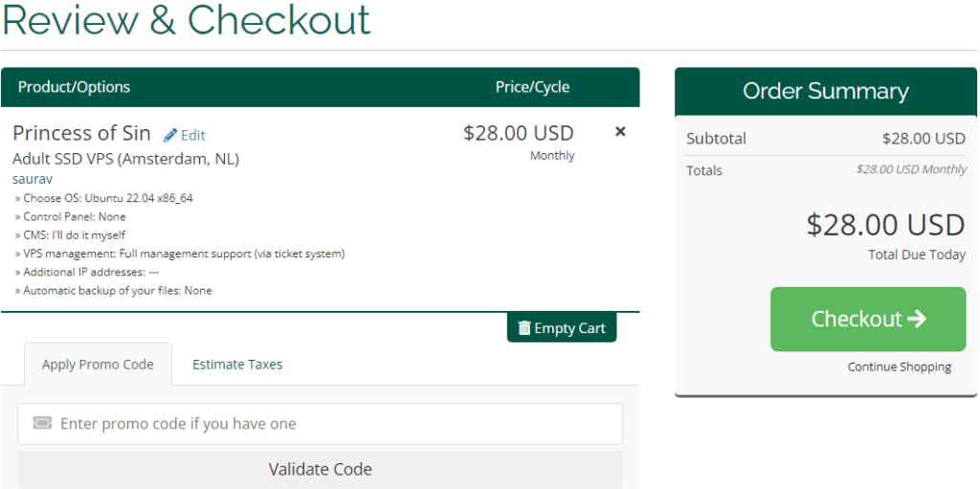Open the Estimate Taxes tab
This screenshot has width=980, height=489.
[x=237, y=365]
